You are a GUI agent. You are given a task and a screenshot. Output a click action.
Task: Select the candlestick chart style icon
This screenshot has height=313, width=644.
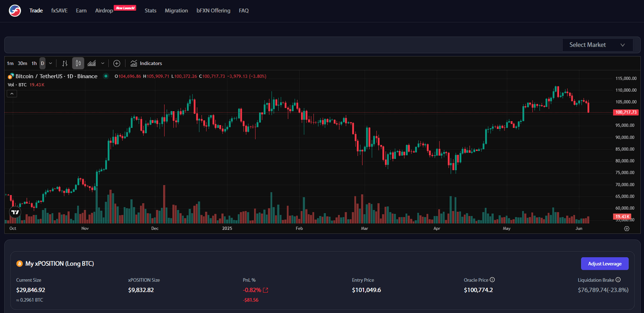click(x=78, y=63)
